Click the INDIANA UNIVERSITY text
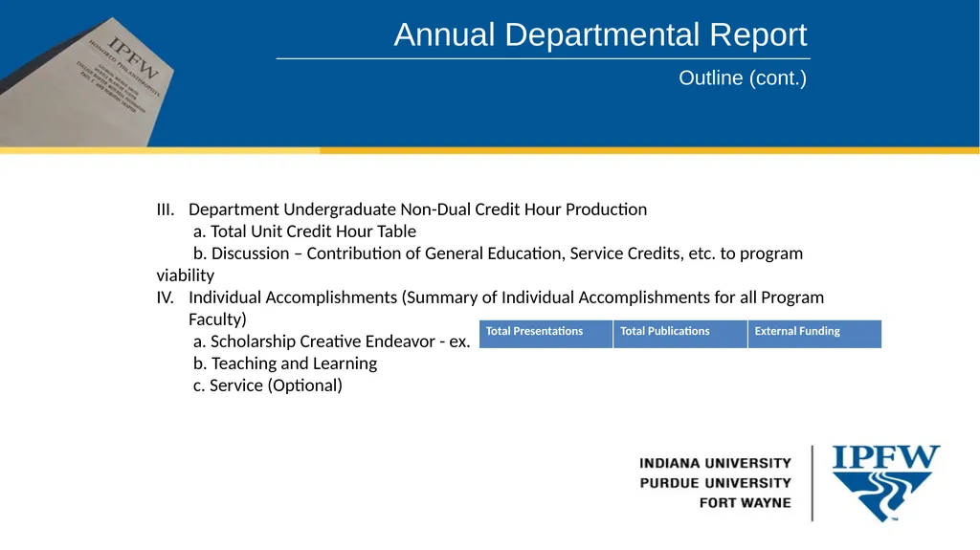 point(715,463)
